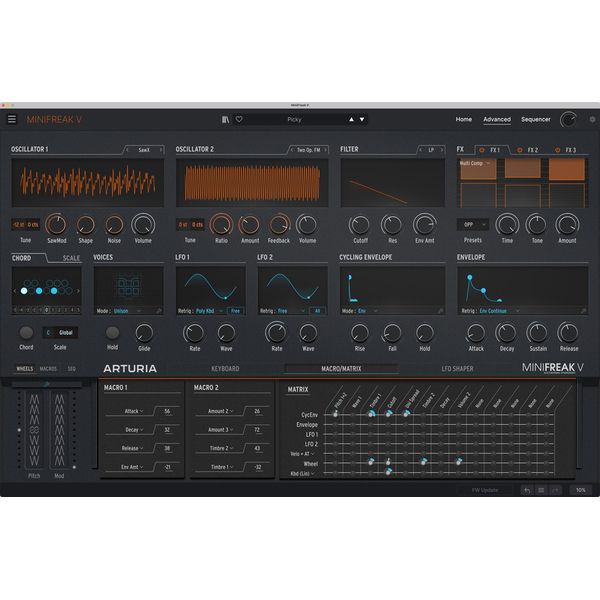Open LFO 2 Retrig Free dropdown
600x600 pixels.
pyautogui.click(x=291, y=311)
